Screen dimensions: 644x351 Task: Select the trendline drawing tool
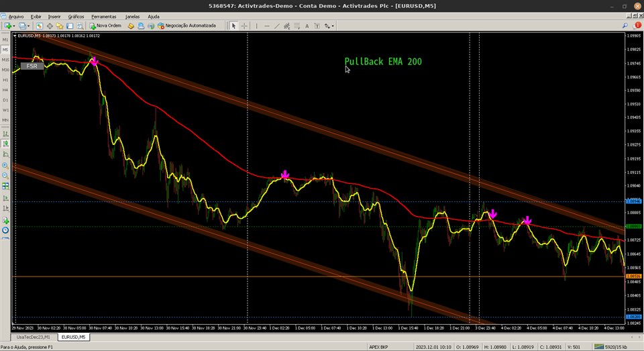pyautogui.click(x=276, y=26)
